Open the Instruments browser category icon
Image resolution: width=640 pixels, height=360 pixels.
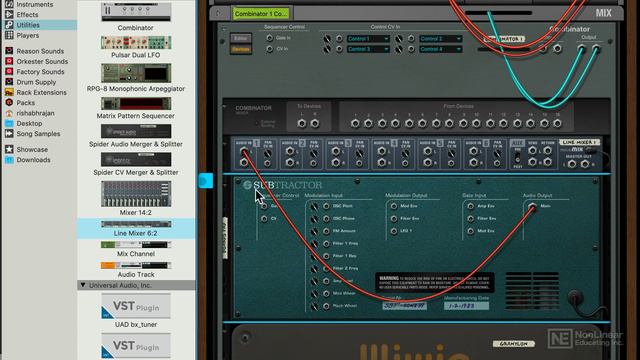pyautogui.click(x=9, y=4)
